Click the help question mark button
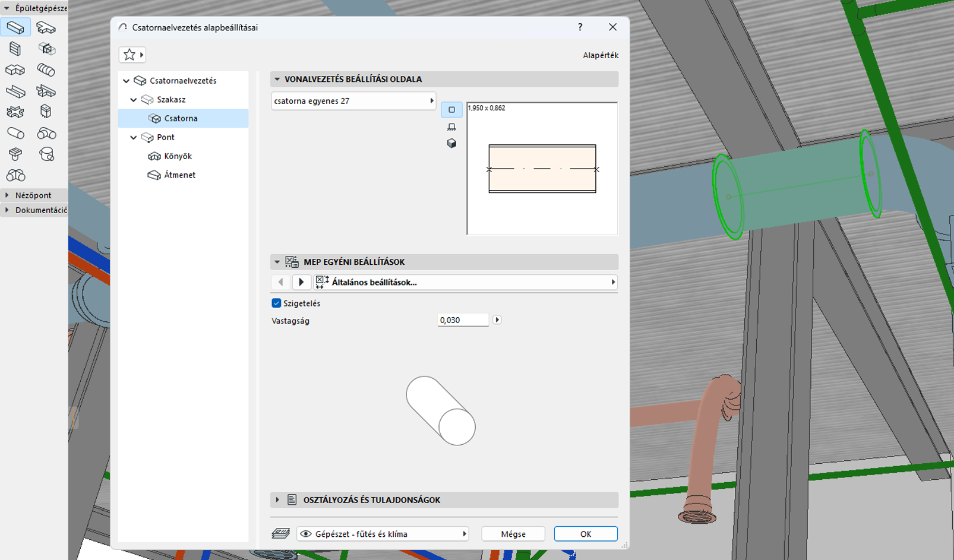Viewport: 954px width, 560px height. (580, 27)
